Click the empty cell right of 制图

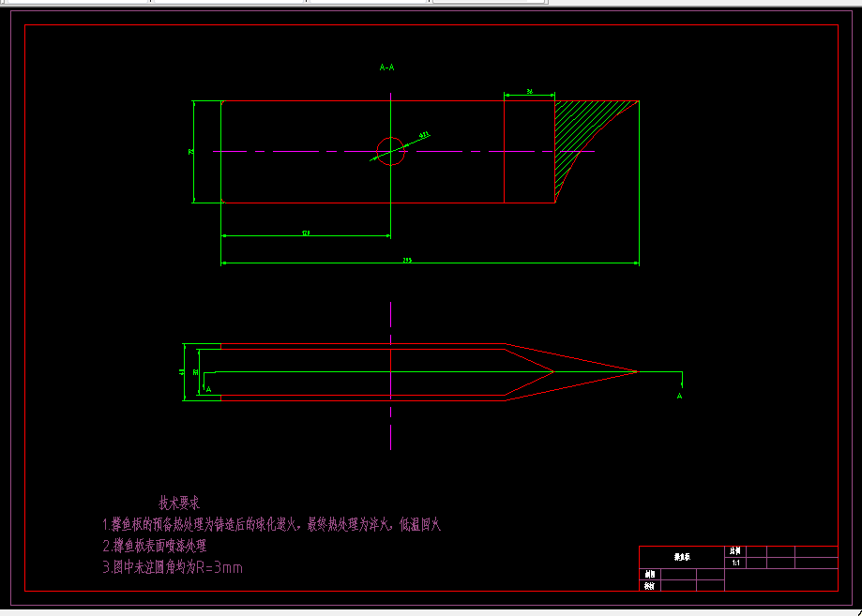[x=678, y=574]
